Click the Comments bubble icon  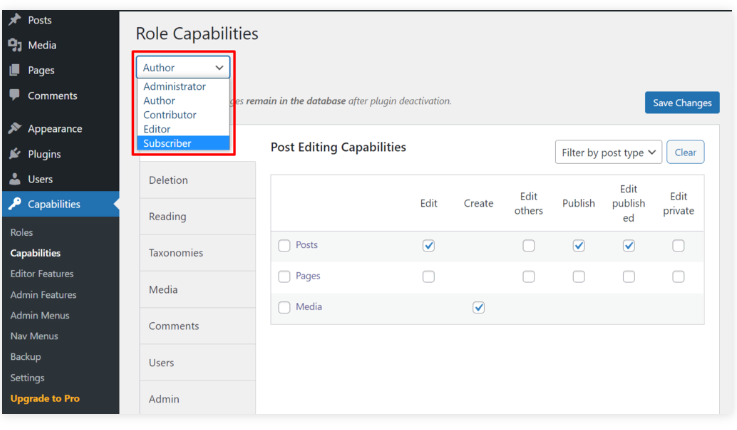click(x=15, y=95)
